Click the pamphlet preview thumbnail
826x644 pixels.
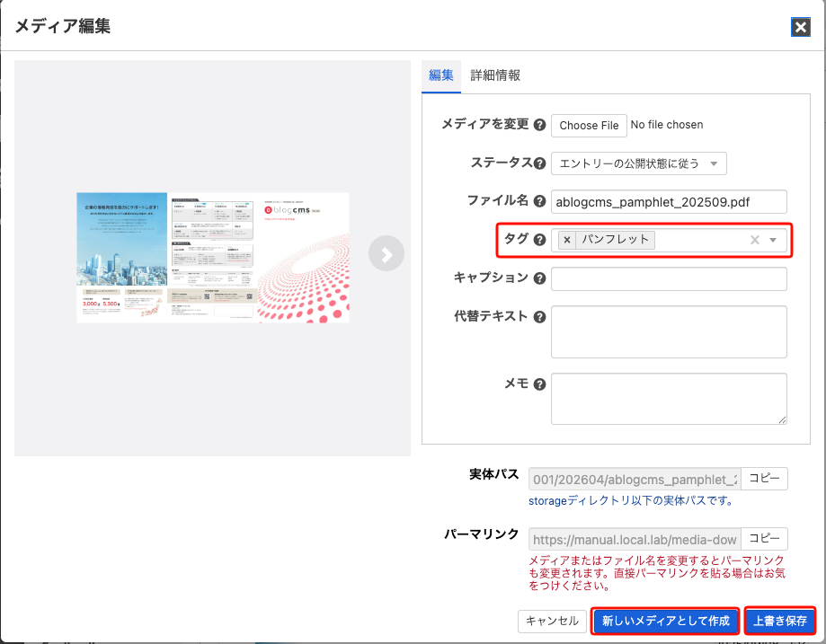point(213,258)
